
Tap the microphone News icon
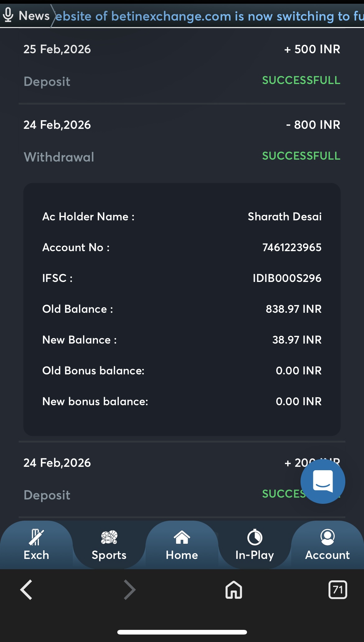[8, 15]
